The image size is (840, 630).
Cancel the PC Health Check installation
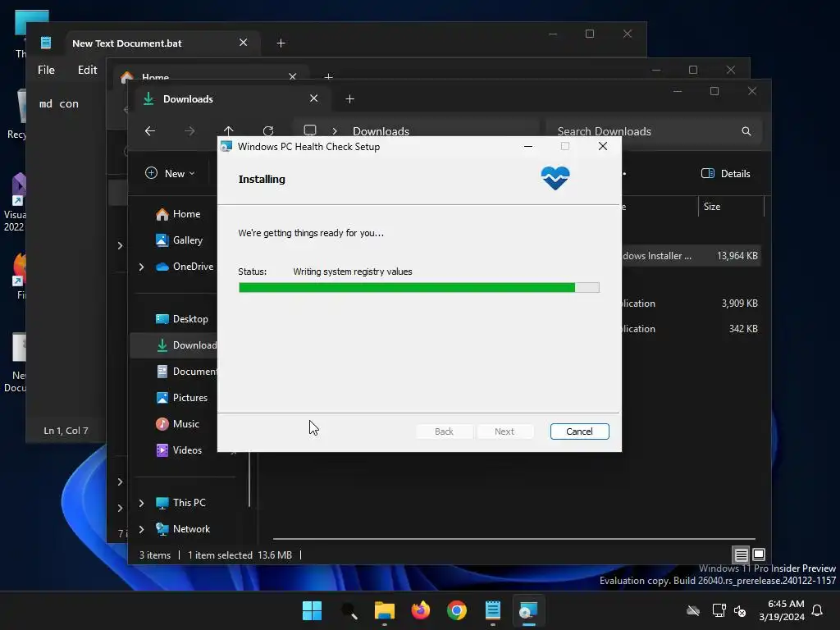tap(579, 431)
